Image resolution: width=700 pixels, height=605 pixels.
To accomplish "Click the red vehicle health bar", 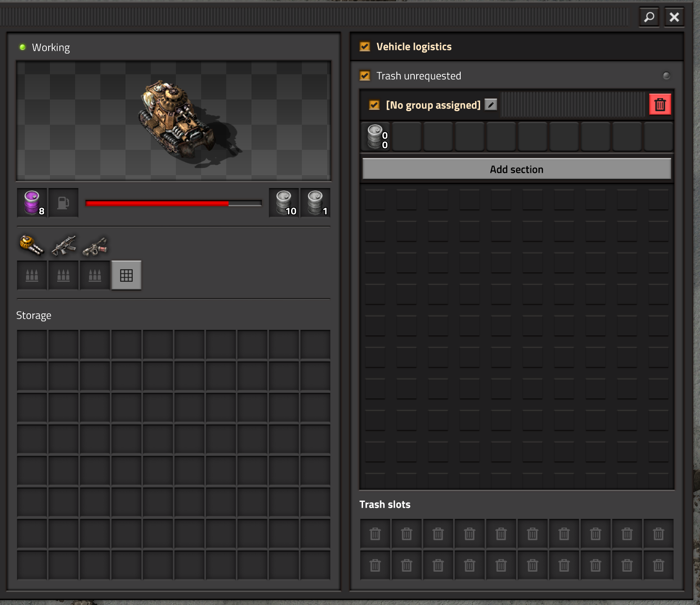I will 174,203.
